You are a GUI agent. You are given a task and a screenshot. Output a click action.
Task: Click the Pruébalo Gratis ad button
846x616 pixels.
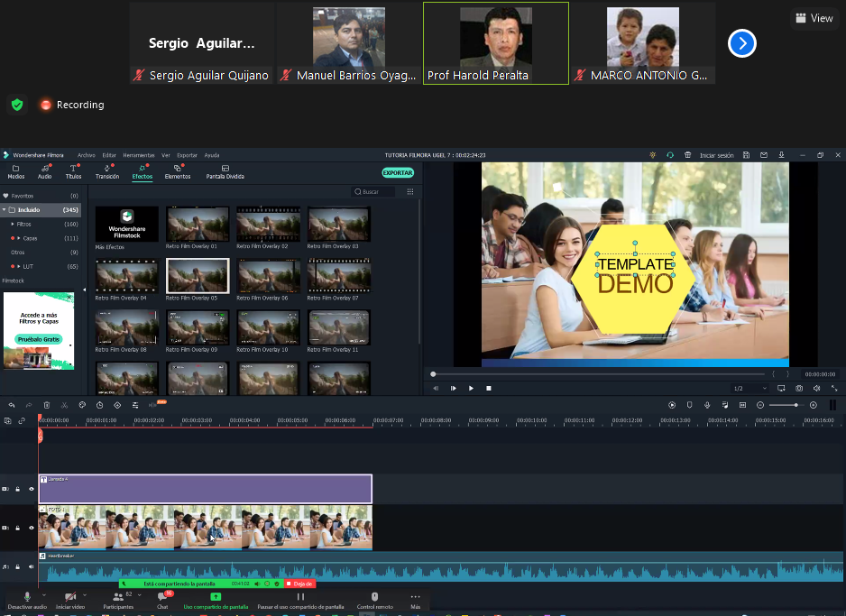coord(37,339)
